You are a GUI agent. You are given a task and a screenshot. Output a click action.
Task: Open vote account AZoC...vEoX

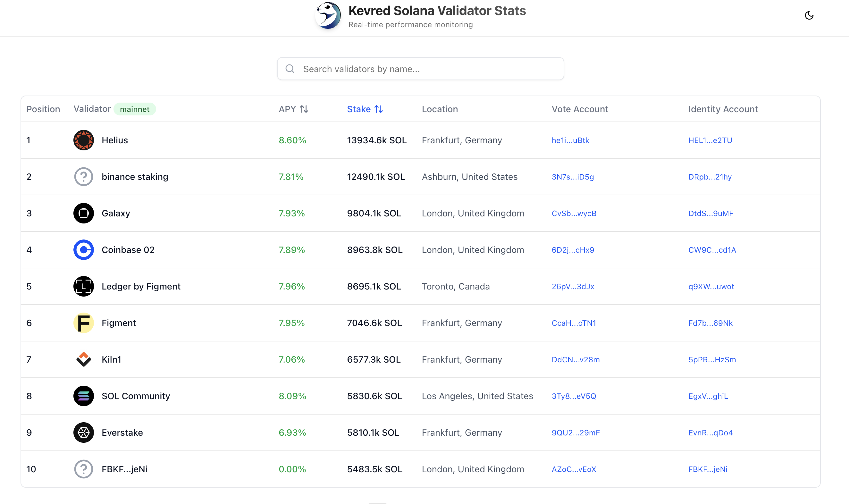click(x=574, y=469)
